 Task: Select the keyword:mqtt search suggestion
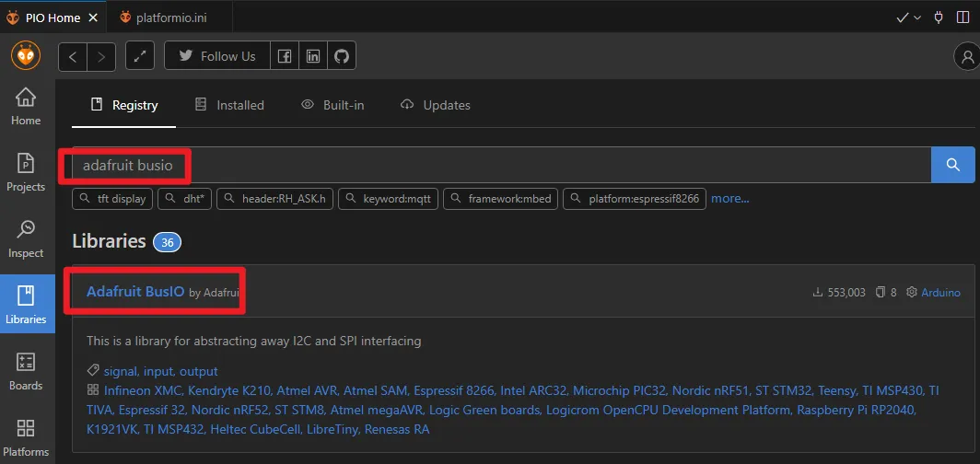click(390, 198)
